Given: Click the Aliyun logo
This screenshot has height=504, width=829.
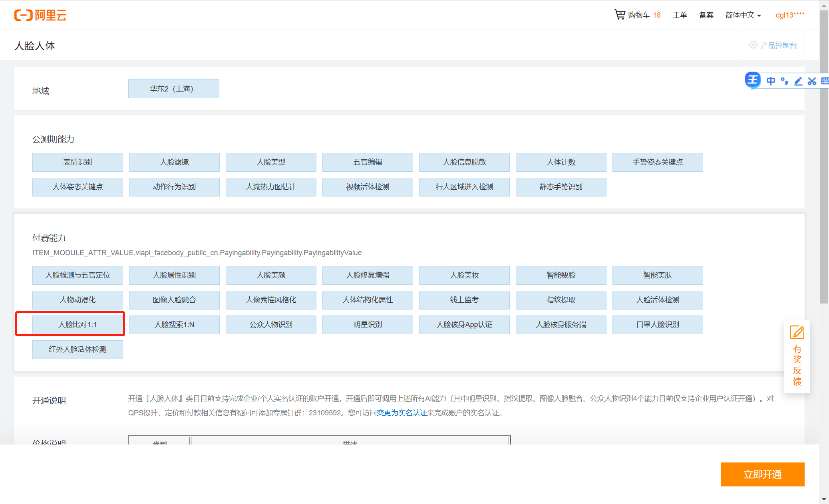Looking at the screenshot, I should point(40,15).
